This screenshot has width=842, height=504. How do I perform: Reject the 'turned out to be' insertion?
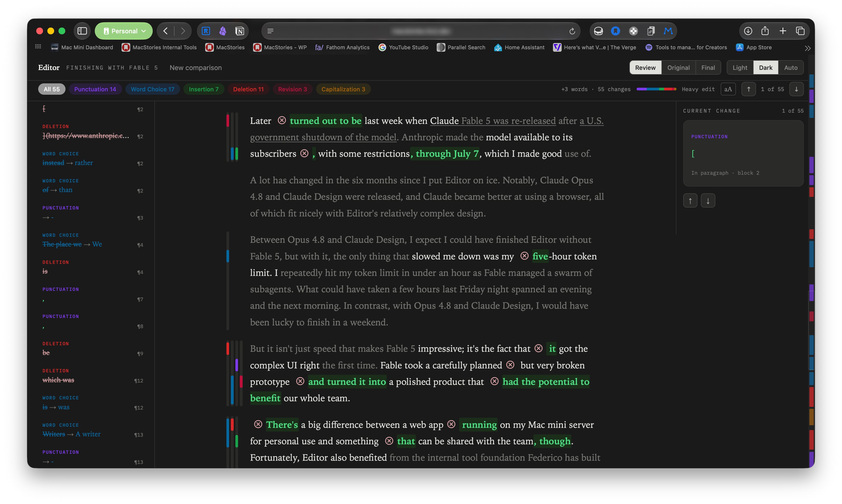click(x=282, y=120)
